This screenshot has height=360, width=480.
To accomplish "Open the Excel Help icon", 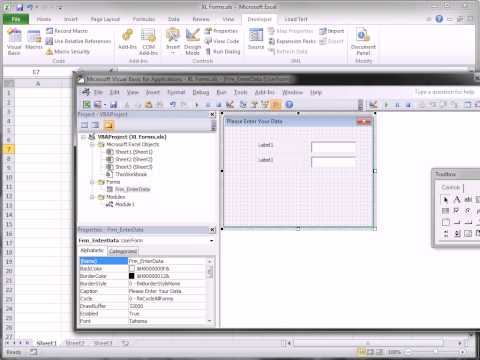I will pos(439,19).
